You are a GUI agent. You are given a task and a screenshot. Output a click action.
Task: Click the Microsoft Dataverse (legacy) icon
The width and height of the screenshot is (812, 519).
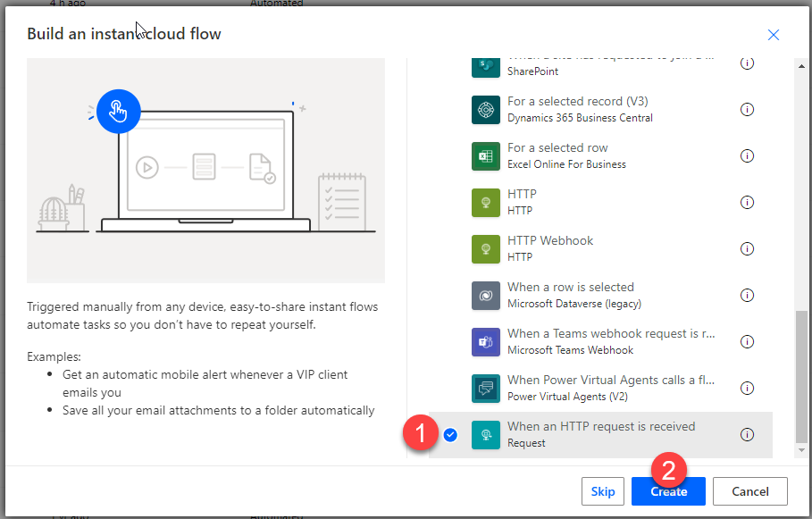(486, 296)
